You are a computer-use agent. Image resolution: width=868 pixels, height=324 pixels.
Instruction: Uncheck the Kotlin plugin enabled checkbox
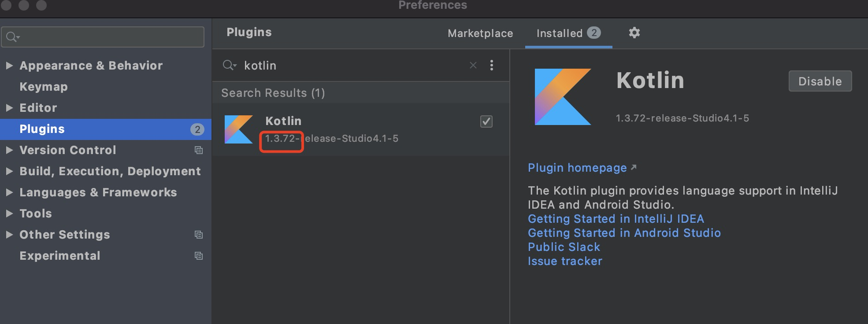tap(486, 121)
